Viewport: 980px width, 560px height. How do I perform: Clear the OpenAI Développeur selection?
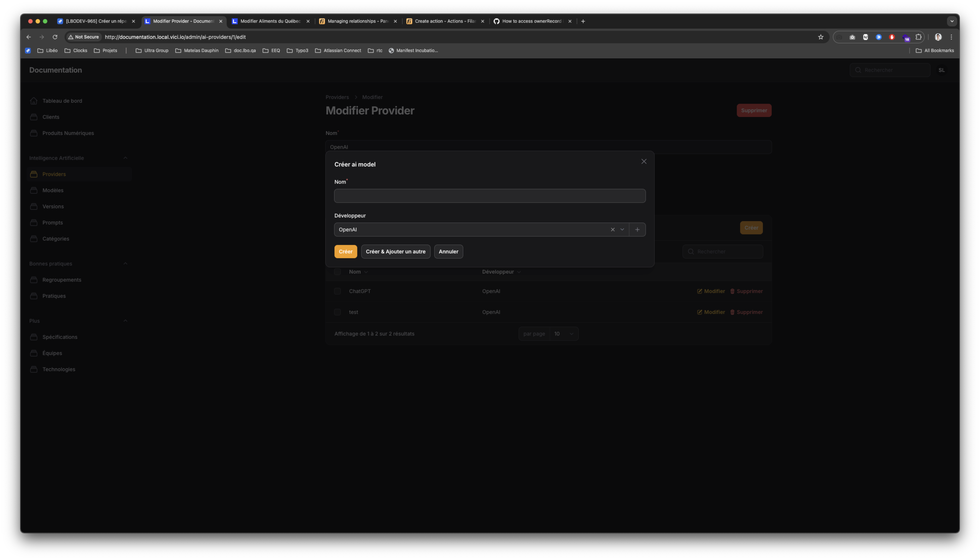(612, 230)
